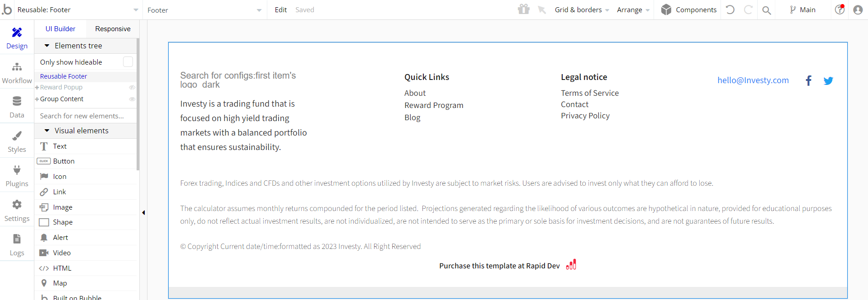Open the Logs section
This screenshot has width=868, height=300.
[17, 245]
